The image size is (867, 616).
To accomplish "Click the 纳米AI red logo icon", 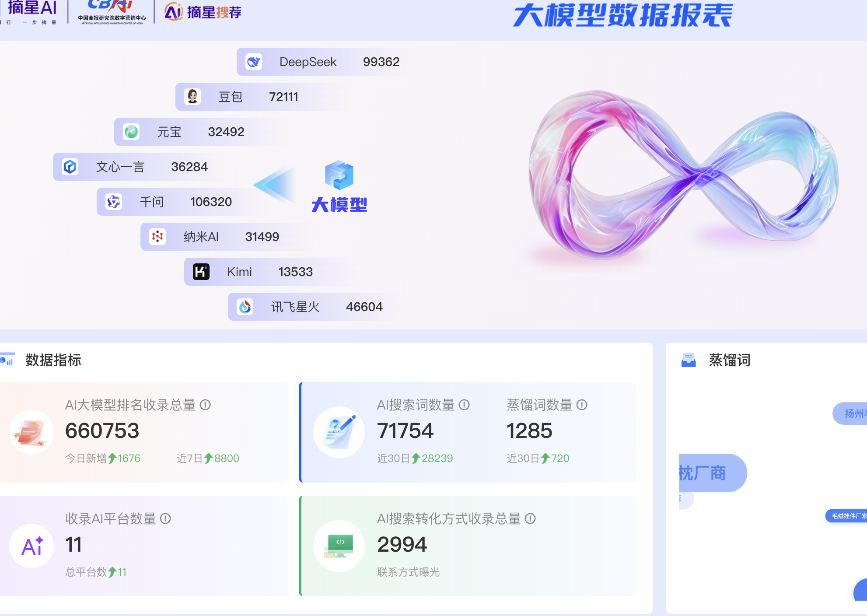I will (x=157, y=237).
